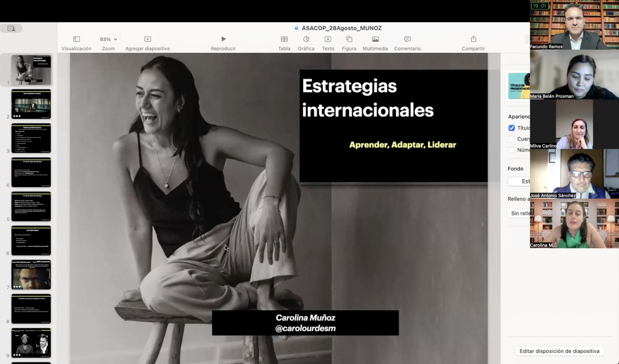Click Agregar diapositiva plus icon
The image size is (619, 364).
pos(147,39)
